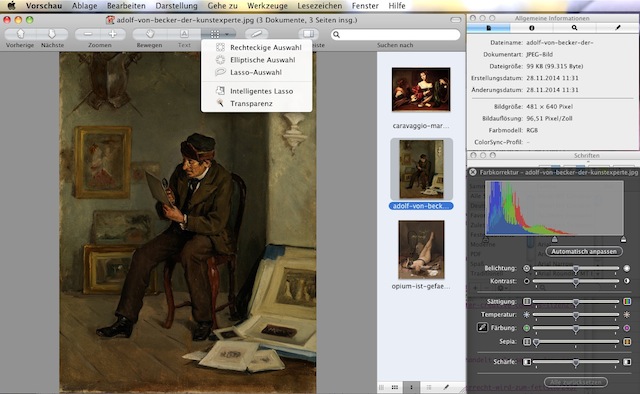Open the Fenster menu
Screen dimensions: 640x394
coord(365,6)
